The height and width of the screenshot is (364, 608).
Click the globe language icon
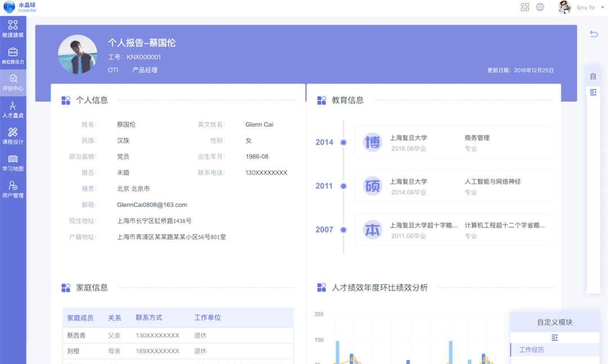540,7
